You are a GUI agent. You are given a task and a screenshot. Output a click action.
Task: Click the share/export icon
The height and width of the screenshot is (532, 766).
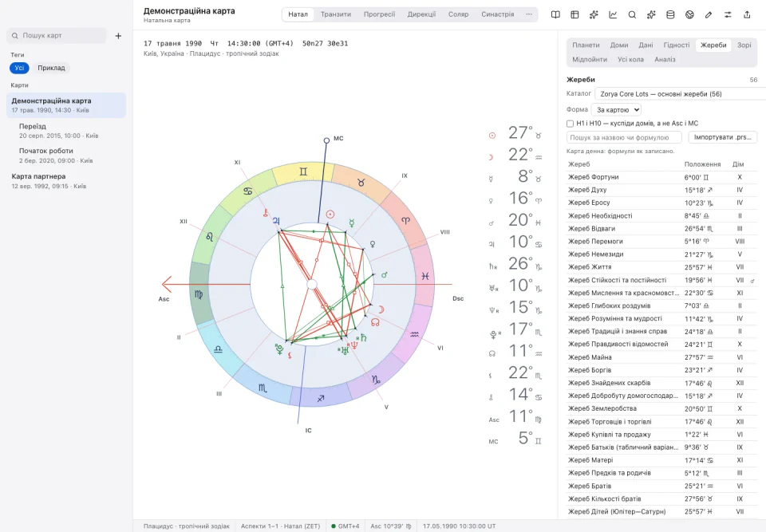pyautogui.click(x=747, y=14)
